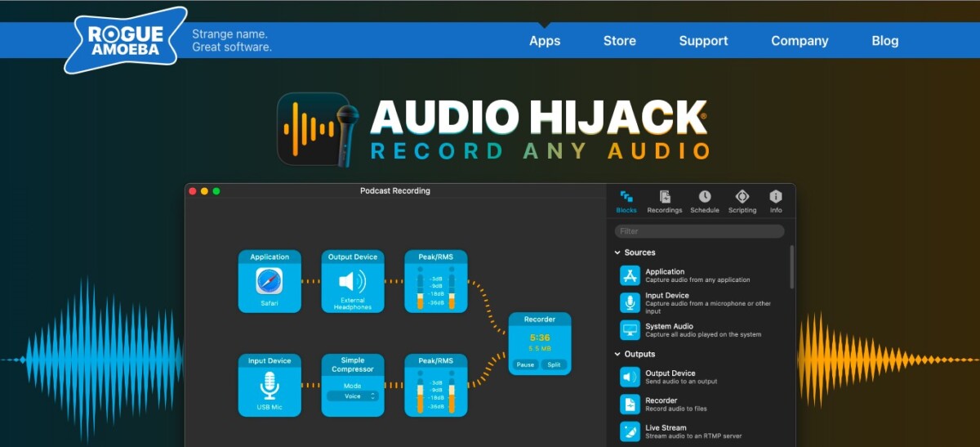
Task: Collapse the Sources section
Action: pos(617,253)
